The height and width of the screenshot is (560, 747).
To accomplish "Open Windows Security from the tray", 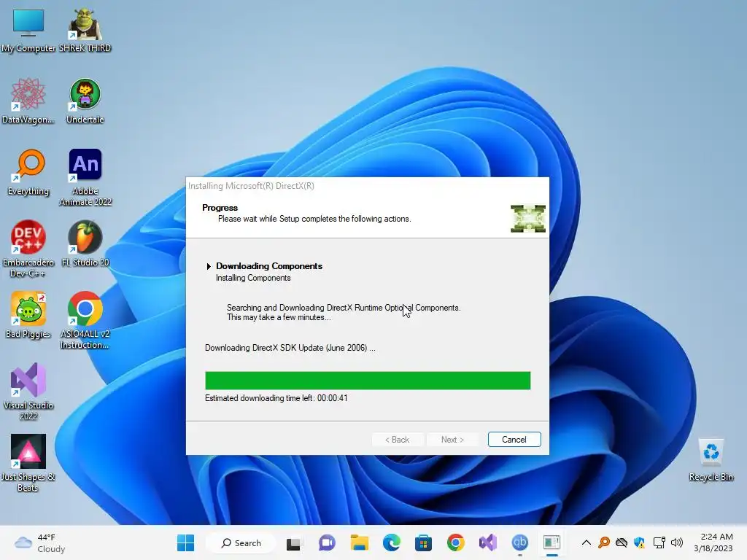I will coord(639,542).
